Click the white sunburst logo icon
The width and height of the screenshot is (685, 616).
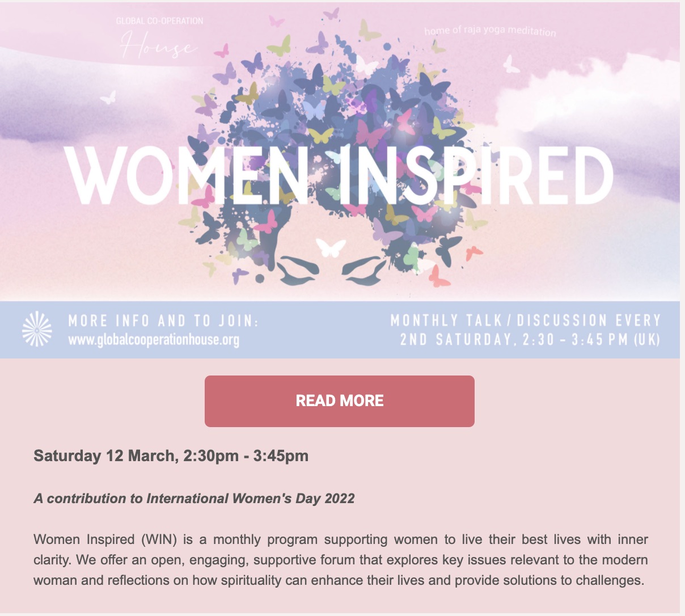[x=37, y=329]
